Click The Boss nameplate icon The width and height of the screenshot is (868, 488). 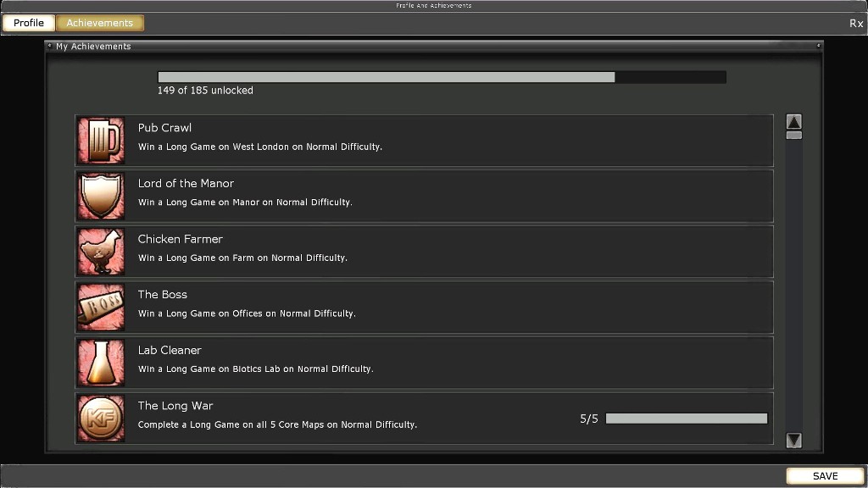(101, 308)
